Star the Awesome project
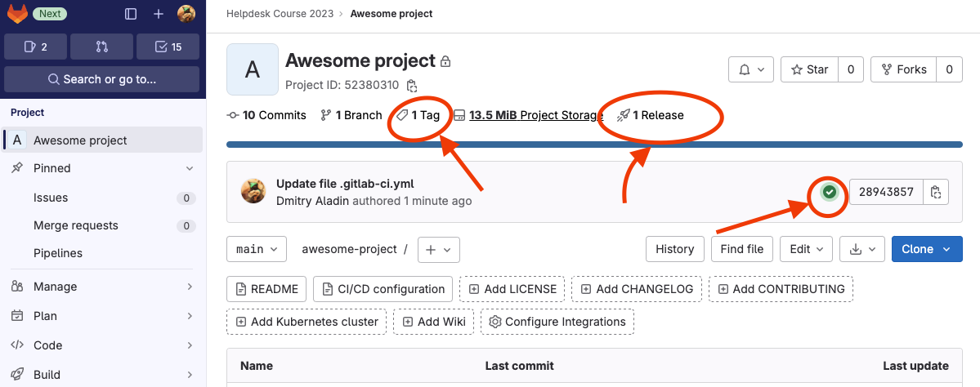Screen dimensions: 980x387 pyautogui.click(x=810, y=70)
